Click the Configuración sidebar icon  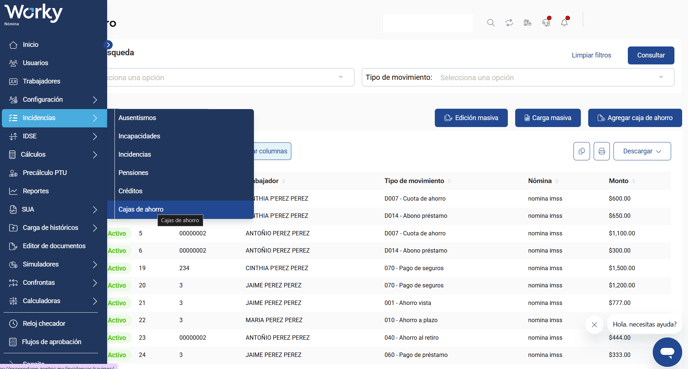(13, 100)
